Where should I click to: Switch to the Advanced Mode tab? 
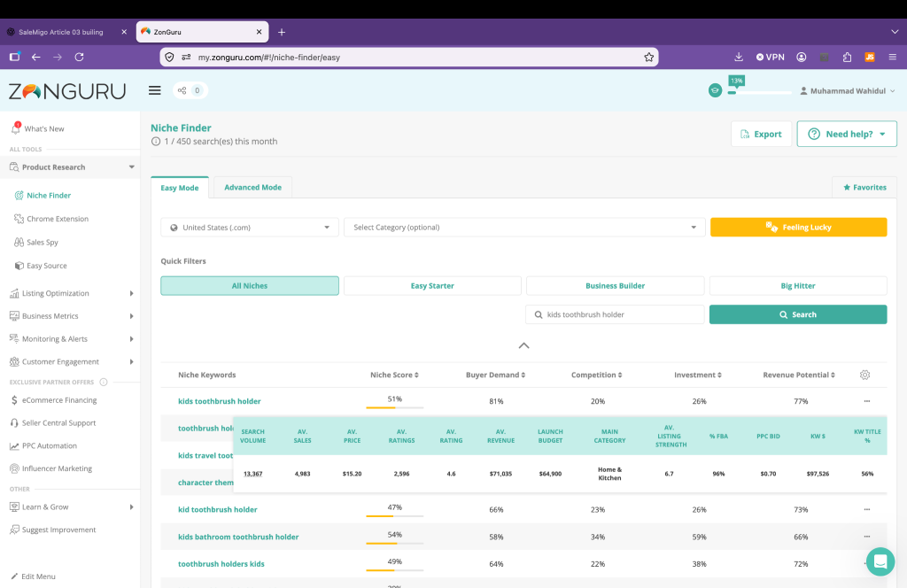pyautogui.click(x=252, y=188)
